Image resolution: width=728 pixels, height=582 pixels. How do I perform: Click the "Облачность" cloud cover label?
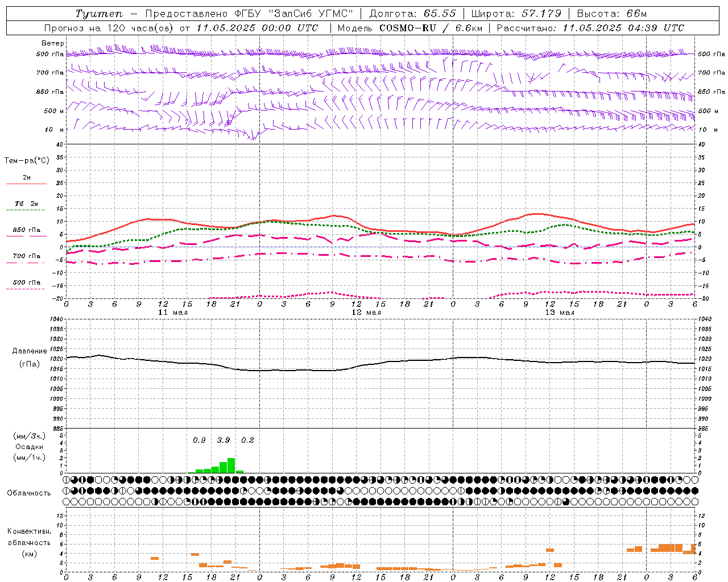(x=29, y=493)
